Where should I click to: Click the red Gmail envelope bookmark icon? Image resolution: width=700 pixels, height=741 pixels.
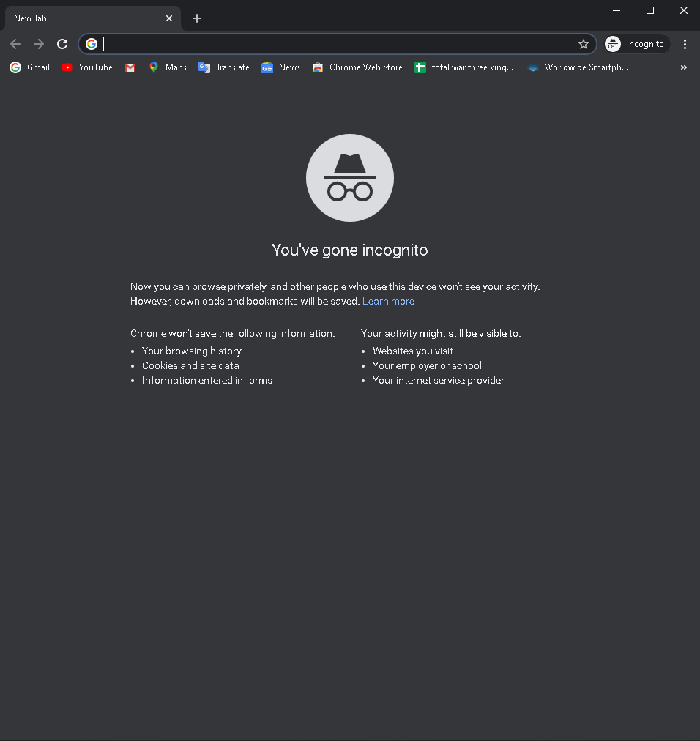point(130,67)
